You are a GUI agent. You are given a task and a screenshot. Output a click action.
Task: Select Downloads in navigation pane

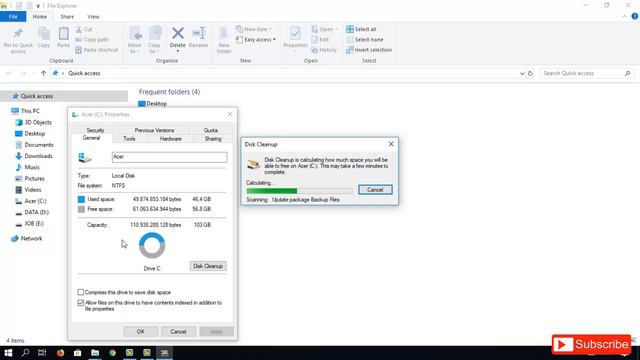point(34,156)
